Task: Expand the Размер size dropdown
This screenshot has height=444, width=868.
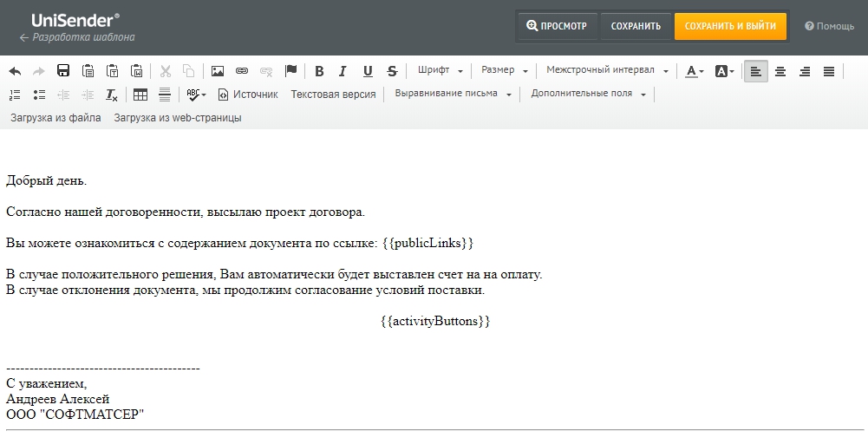Action: point(503,70)
